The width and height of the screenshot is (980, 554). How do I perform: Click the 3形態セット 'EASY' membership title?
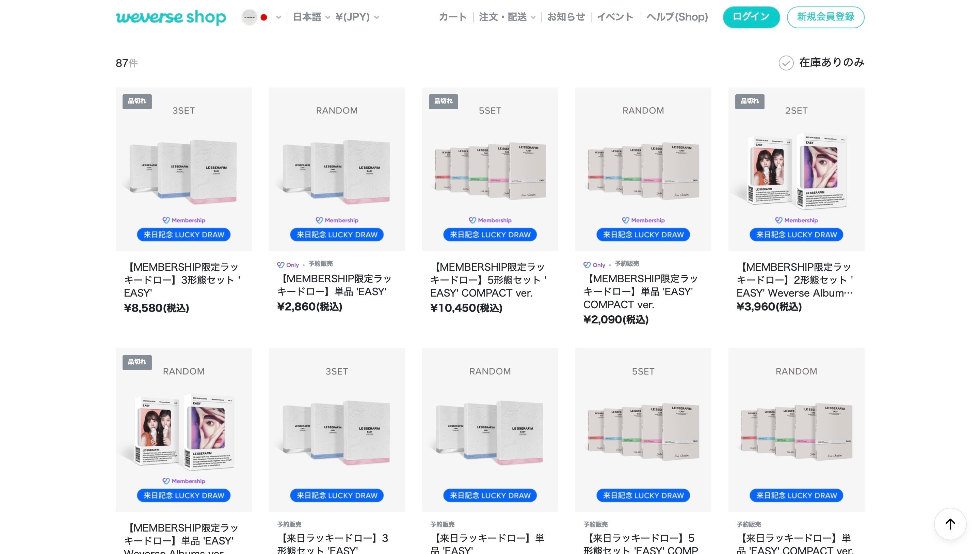182,280
